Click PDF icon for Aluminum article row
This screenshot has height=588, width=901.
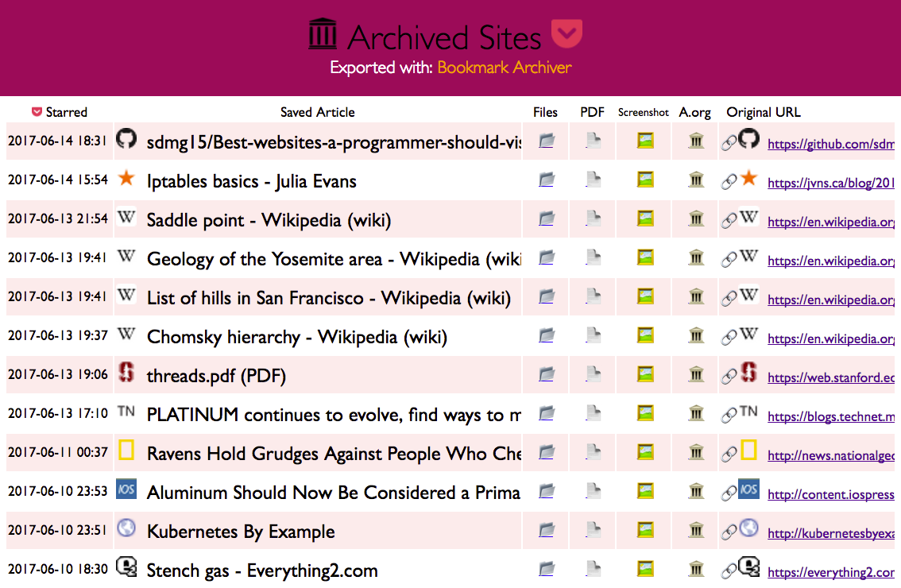click(x=593, y=491)
